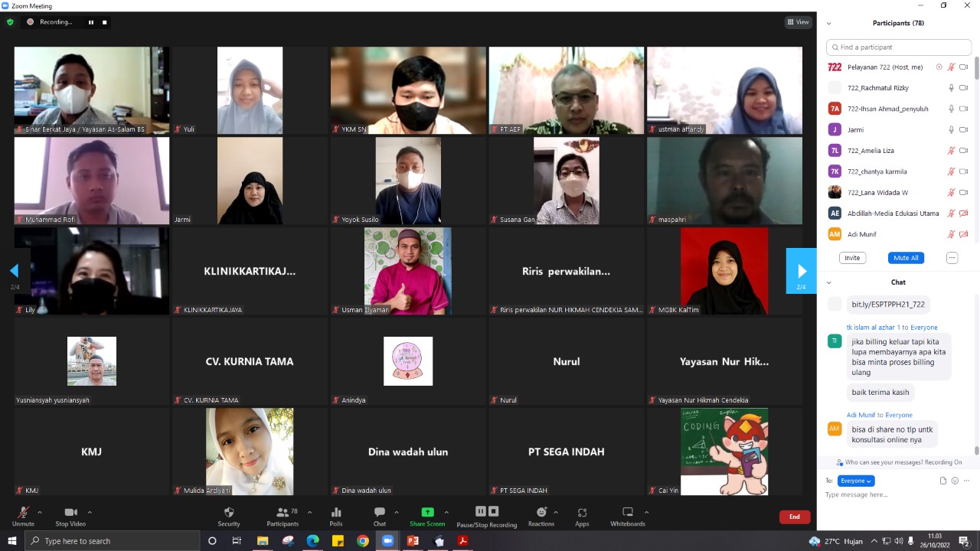Viewport: 980px width, 551px height.
Task: Click the emoji icon in chat
Action: [955, 481]
